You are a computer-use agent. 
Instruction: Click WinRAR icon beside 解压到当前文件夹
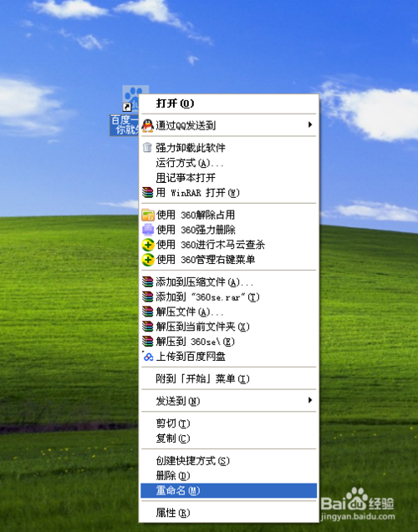[x=148, y=327]
